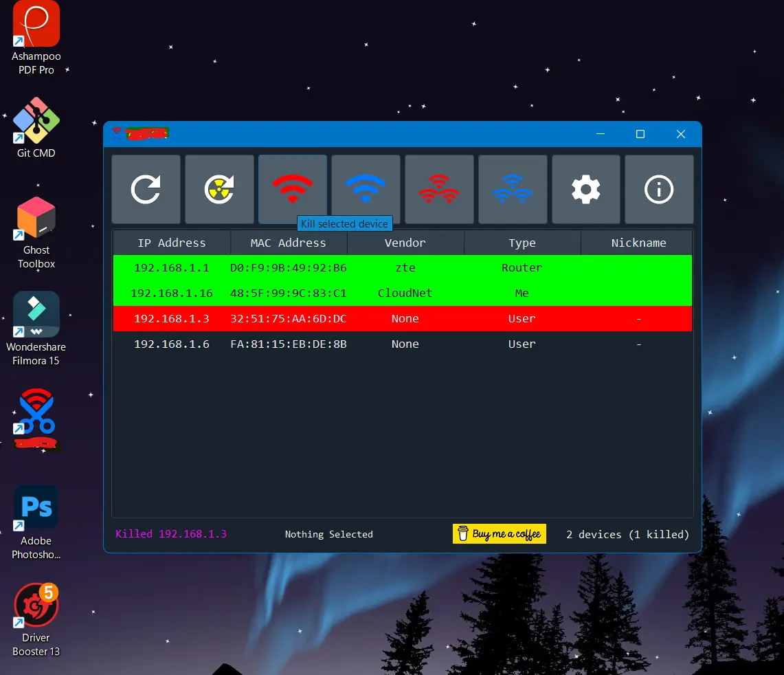
Task: Open the Wondershare Filmora 15 shortcut
Action: click(x=36, y=329)
